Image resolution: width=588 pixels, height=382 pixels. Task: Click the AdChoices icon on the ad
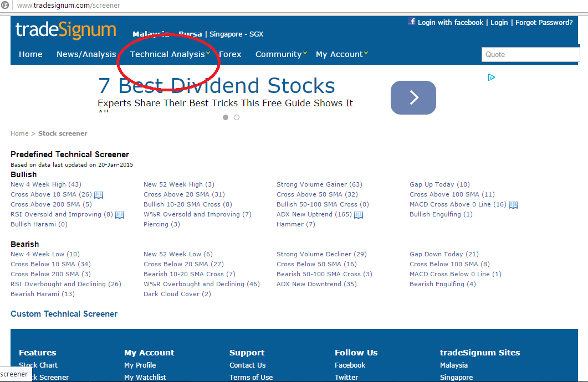491,78
